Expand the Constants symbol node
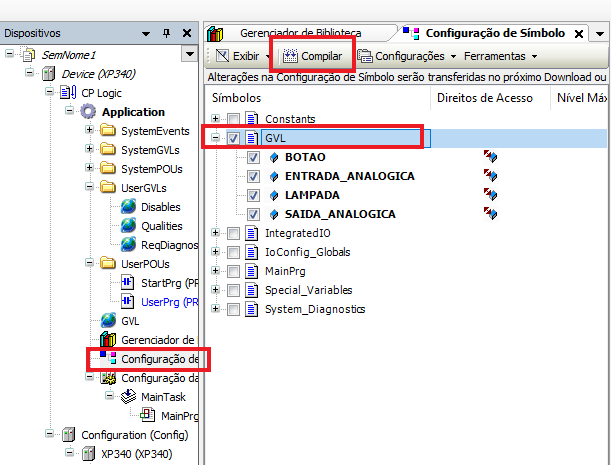 pos(216,119)
